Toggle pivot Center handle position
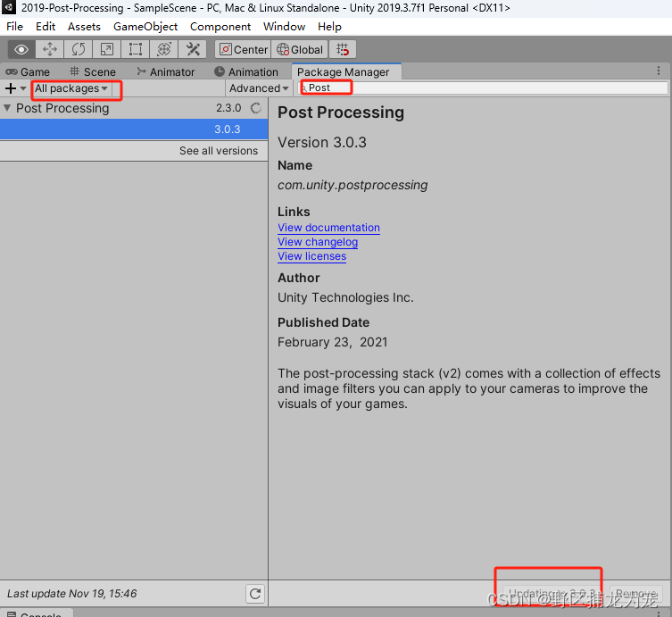 [x=244, y=49]
